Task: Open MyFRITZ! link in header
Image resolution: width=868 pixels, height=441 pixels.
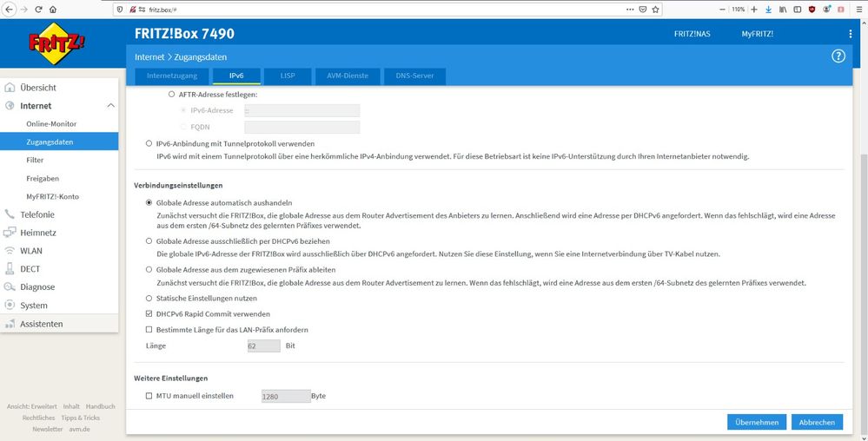Action: (758, 34)
